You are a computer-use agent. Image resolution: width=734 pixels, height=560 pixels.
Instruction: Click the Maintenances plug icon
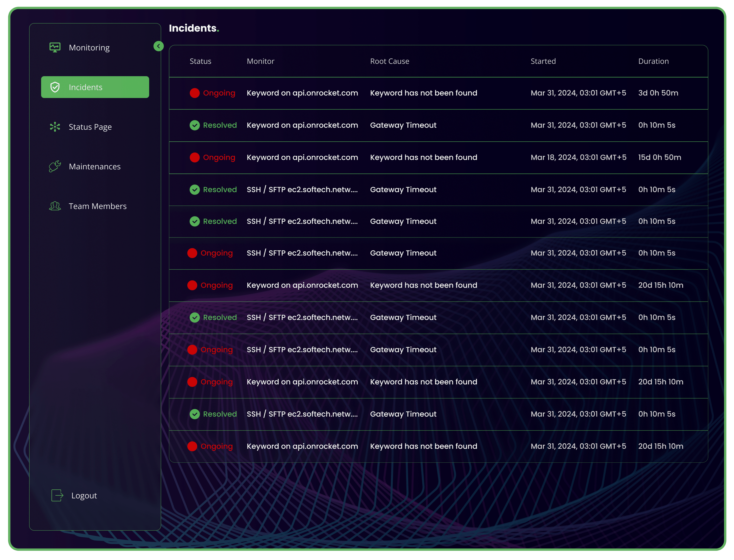point(55,166)
